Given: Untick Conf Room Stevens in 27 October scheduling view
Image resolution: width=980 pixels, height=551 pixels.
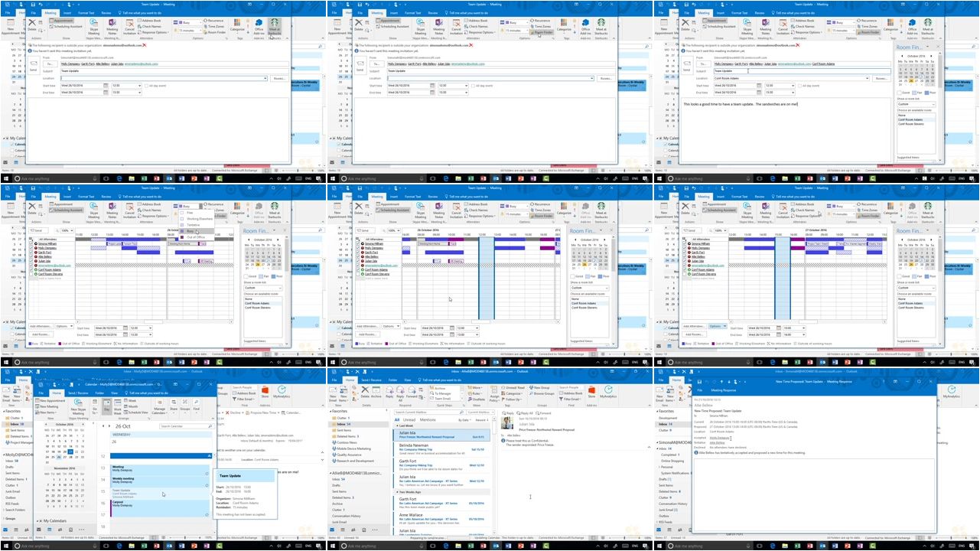Looking at the screenshot, I should 685,274.
